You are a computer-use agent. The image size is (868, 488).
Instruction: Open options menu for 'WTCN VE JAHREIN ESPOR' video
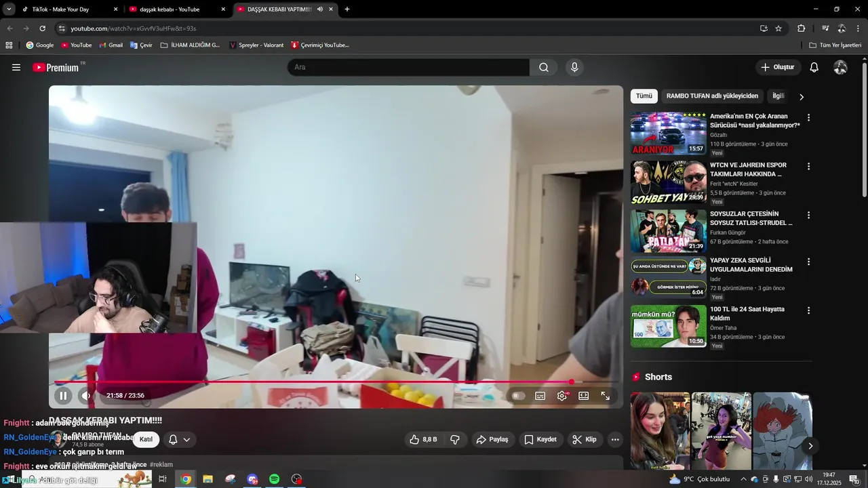[808, 166]
